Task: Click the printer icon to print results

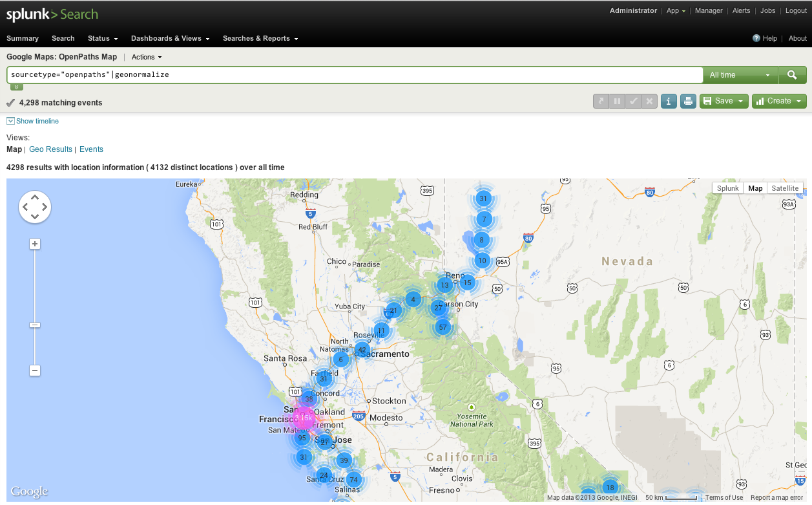Action: point(688,101)
